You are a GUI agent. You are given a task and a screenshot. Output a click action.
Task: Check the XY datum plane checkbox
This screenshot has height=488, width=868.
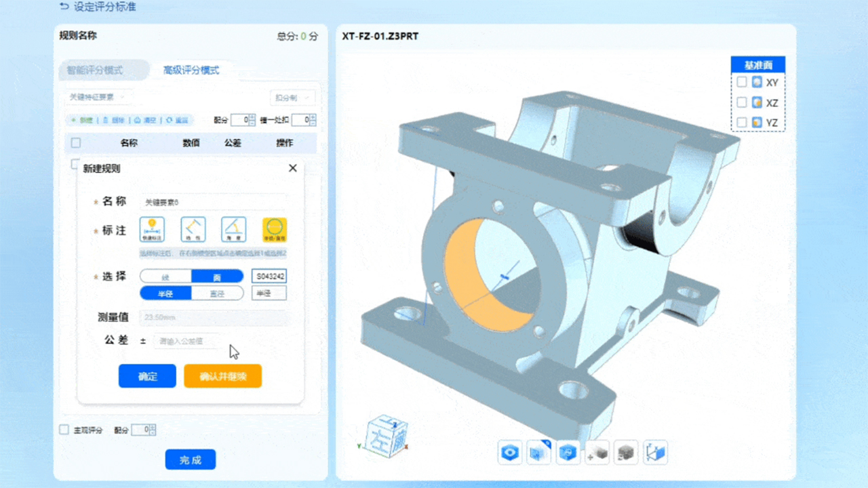point(742,82)
